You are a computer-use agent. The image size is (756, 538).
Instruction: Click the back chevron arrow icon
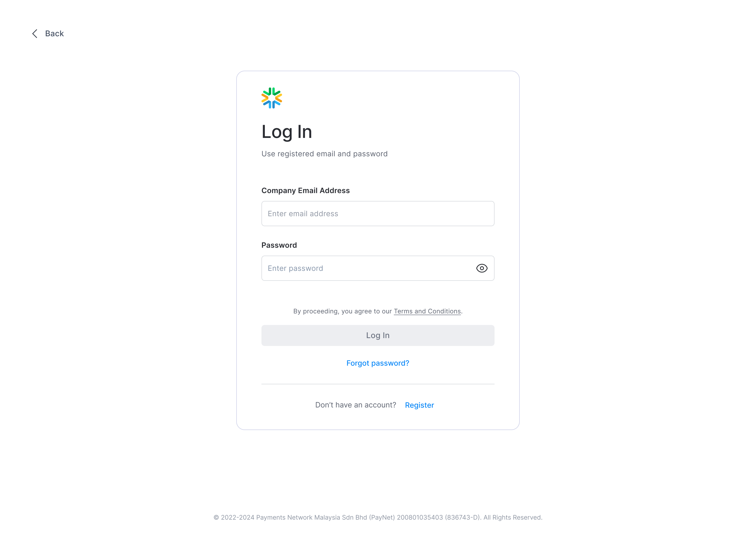35,33
